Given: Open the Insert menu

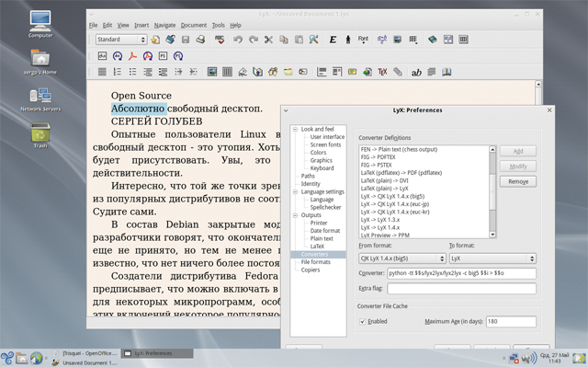Looking at the screenshot, I should point(141,25).
